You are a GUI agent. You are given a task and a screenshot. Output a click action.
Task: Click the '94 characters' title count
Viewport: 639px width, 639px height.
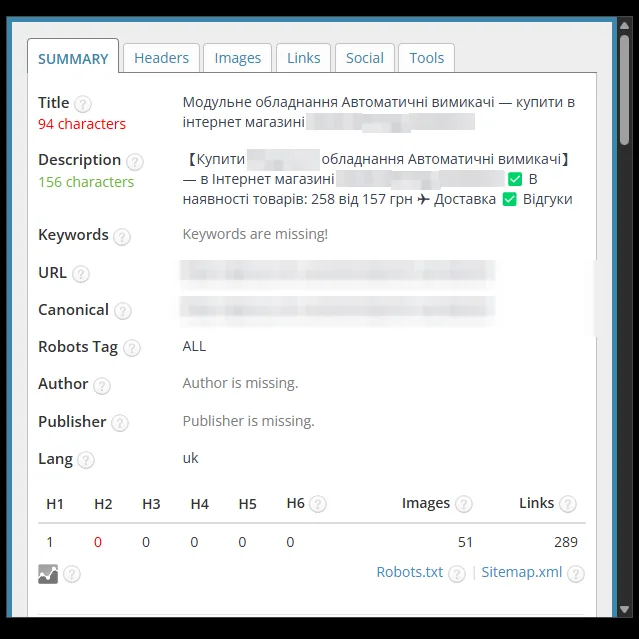82,124
